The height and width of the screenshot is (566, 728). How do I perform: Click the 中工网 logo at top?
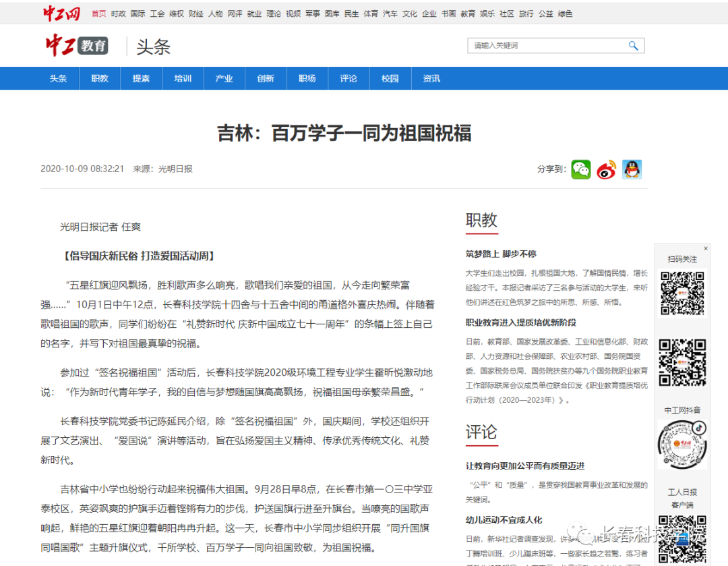[x=62, y=13]
